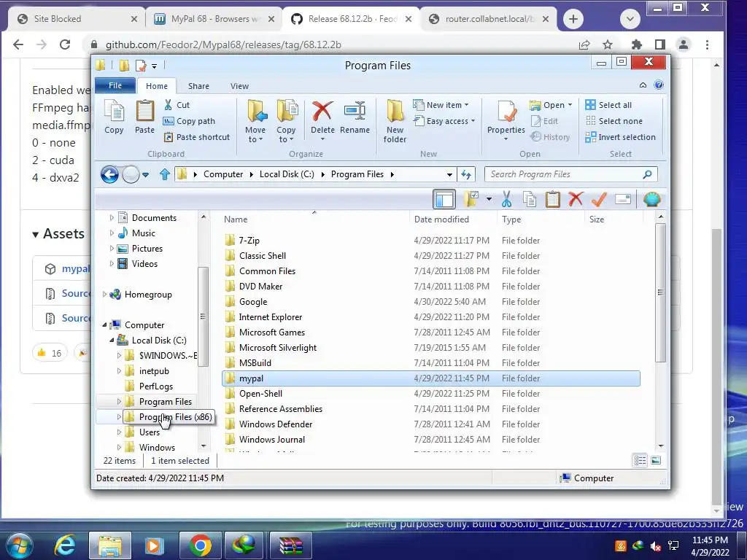
Task: Sort by Date modified column header
Action: coord(441,219)
